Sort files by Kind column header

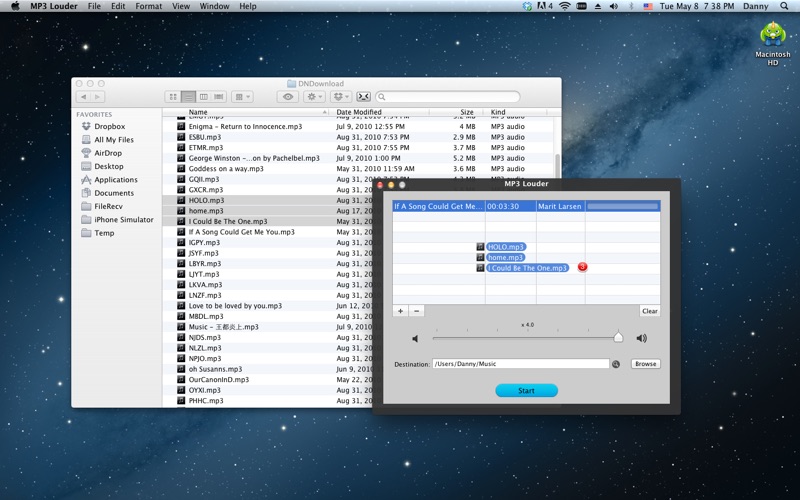click(x=515, y=112)
